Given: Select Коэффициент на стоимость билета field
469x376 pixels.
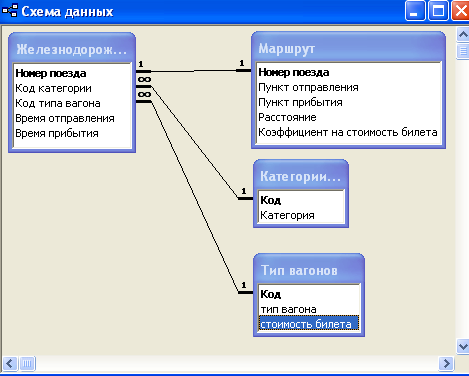Looking at the screenshot, I should (x=348, y=132).
